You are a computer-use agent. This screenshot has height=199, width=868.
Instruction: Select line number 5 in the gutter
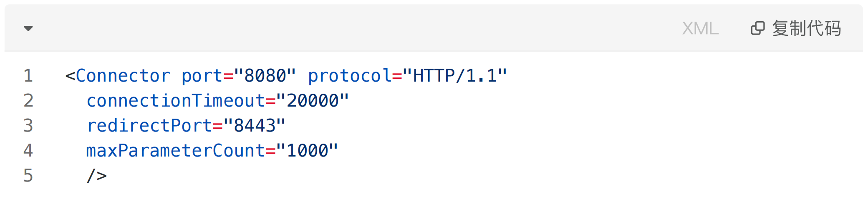pos(28,176)
